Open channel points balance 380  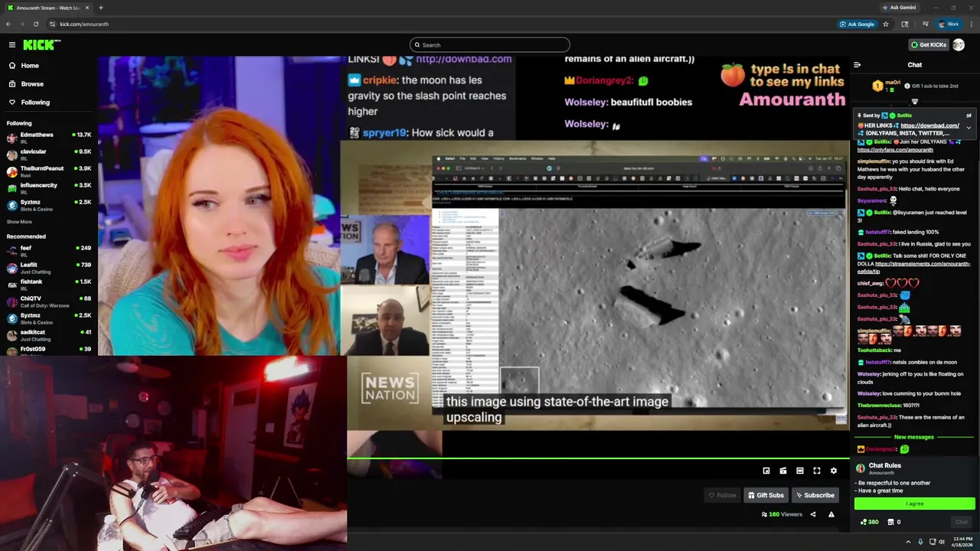[869, 522]
